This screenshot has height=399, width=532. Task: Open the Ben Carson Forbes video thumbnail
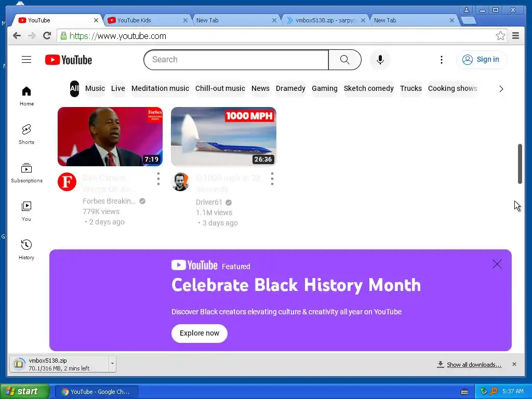pos(110,137)
